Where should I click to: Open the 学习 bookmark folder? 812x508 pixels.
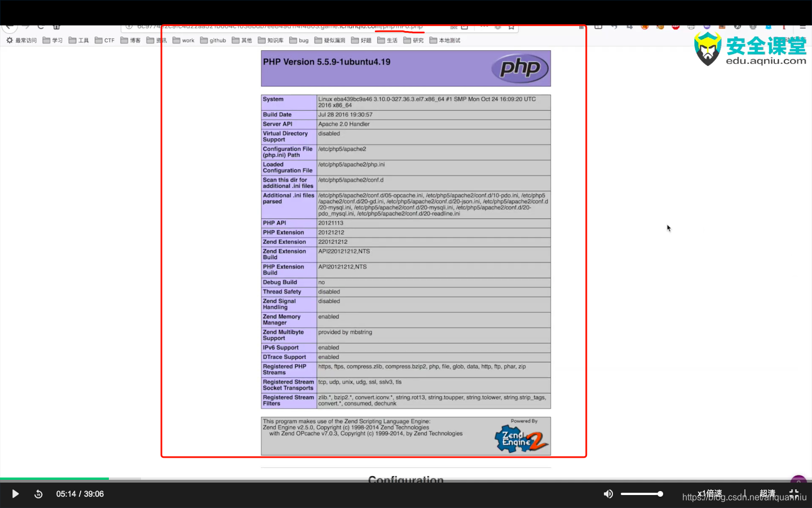[53, 40]
